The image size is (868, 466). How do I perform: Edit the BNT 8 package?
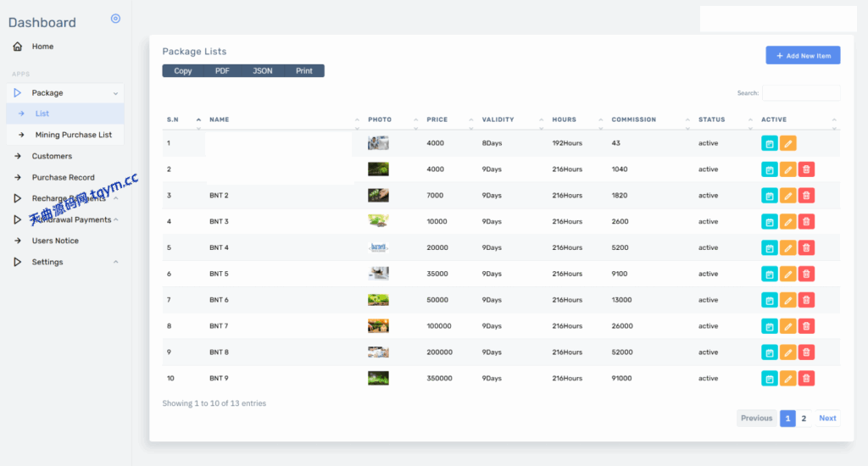[787, 352]
